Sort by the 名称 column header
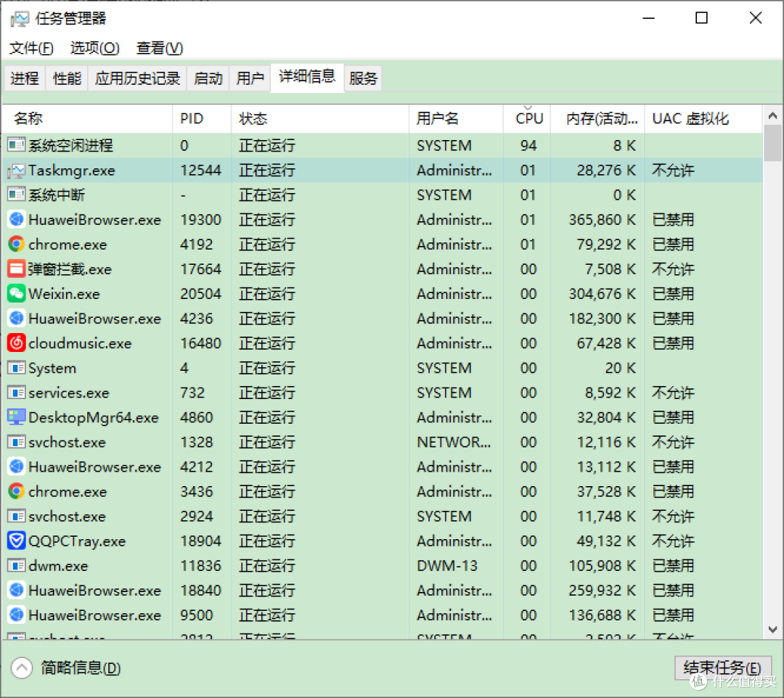 (88, 119)
